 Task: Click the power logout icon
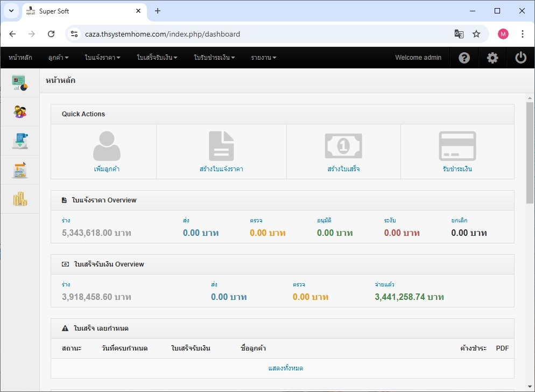(x=520, y=58)
